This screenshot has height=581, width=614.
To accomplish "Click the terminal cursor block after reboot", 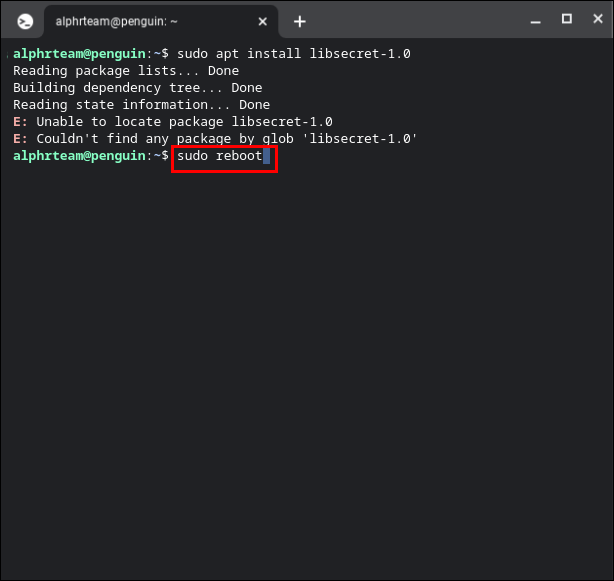I will 266,156.
